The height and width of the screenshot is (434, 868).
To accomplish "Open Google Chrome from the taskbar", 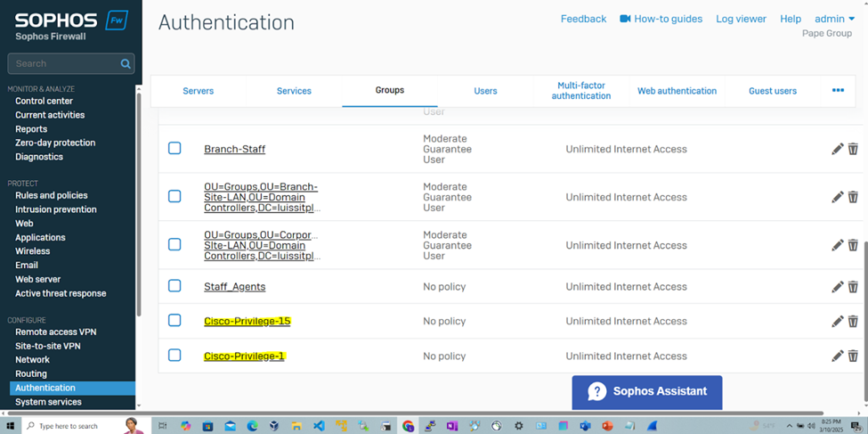I will pos(408,426).
